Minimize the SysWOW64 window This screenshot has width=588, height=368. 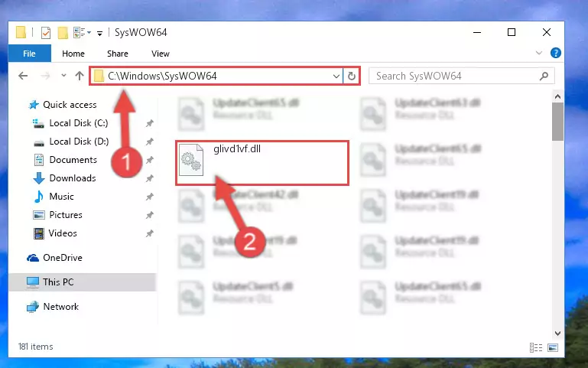click(477, 32)
